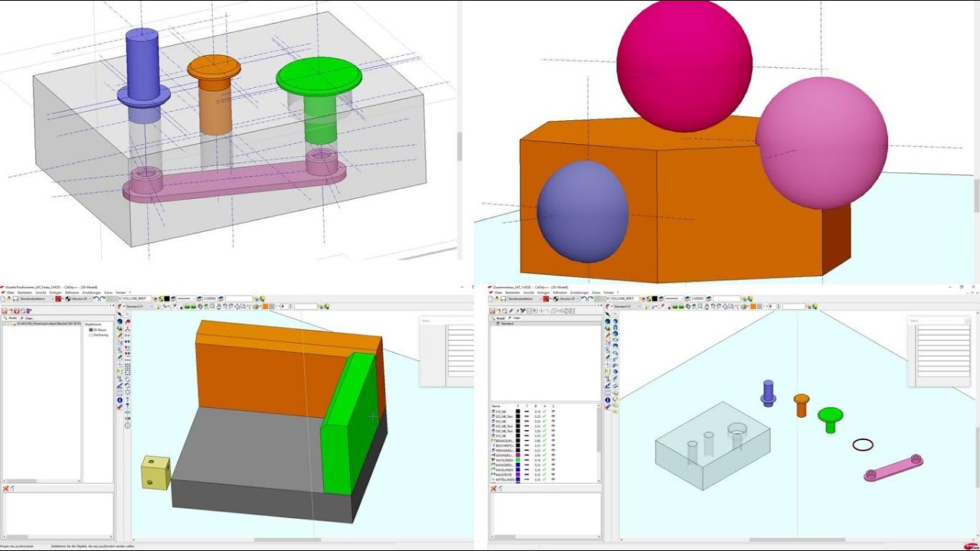Click black fill square in Zusammenbau top toolbar

(x=655, y=298)
